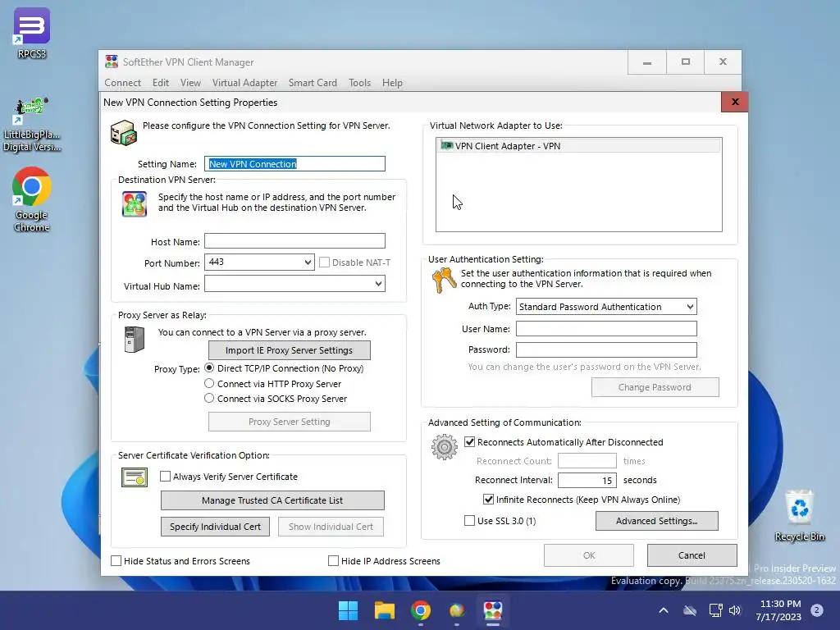Click the VPN server setup icon beside instructions
The image size is (840, 630).
pos(123,132)
